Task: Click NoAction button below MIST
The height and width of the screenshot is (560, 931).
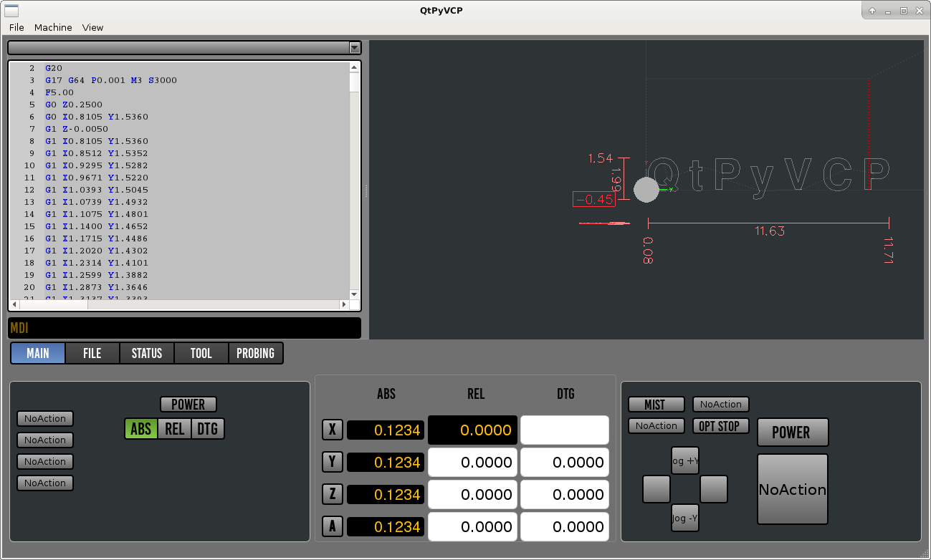Action: pyautogui.click(x=656, y=426)
